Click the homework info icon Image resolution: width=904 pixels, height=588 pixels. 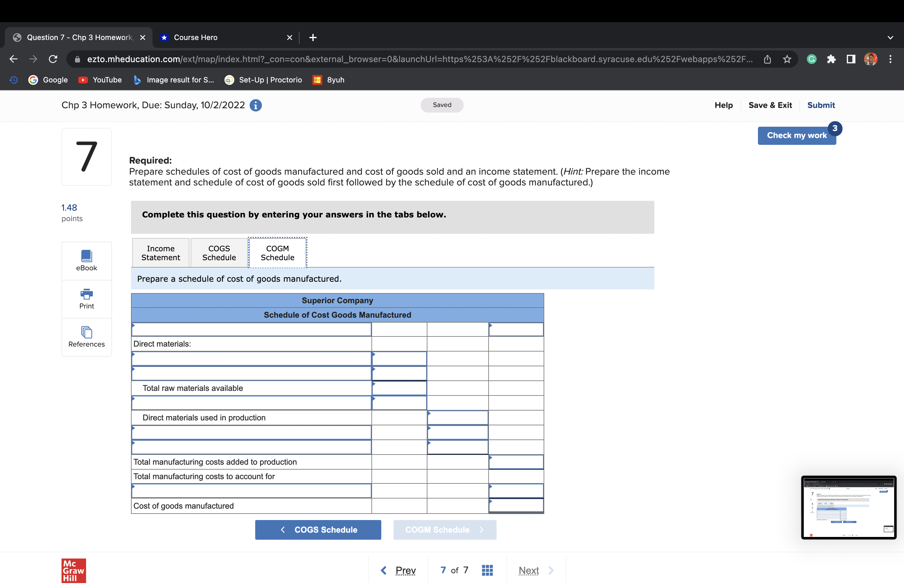[x=256, y=105]
